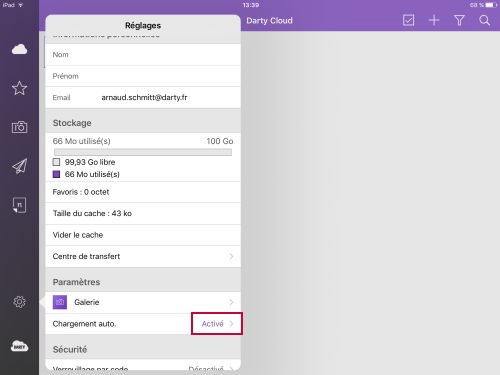This screenshot has width=500, height=375.
Task: Open the cloud files sidebar icon
Action: click(19, 49)
